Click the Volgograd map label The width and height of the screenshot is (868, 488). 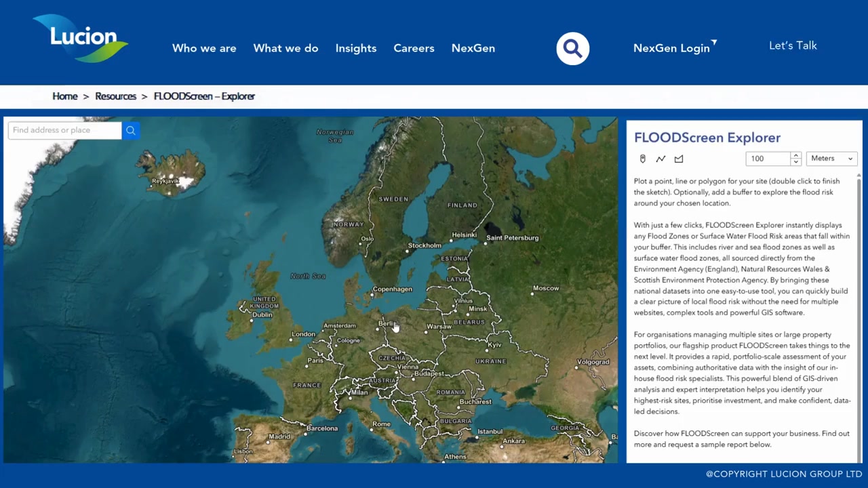tap(593, 362)
